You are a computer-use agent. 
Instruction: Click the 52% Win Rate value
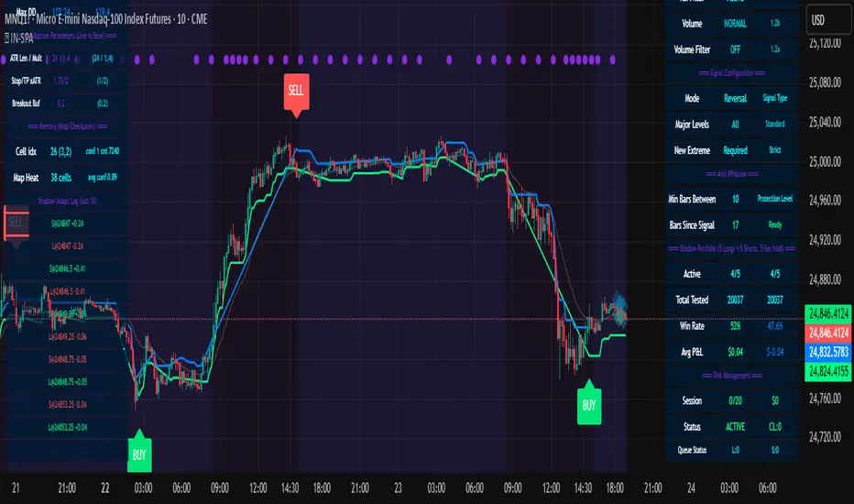tap(735, 326)
